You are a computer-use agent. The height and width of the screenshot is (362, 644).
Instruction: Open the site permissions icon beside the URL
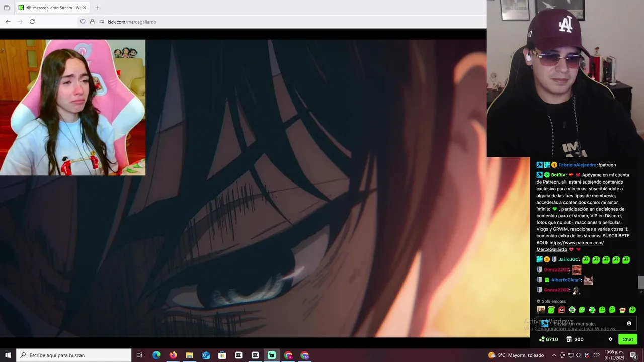(x=102, y=22)
